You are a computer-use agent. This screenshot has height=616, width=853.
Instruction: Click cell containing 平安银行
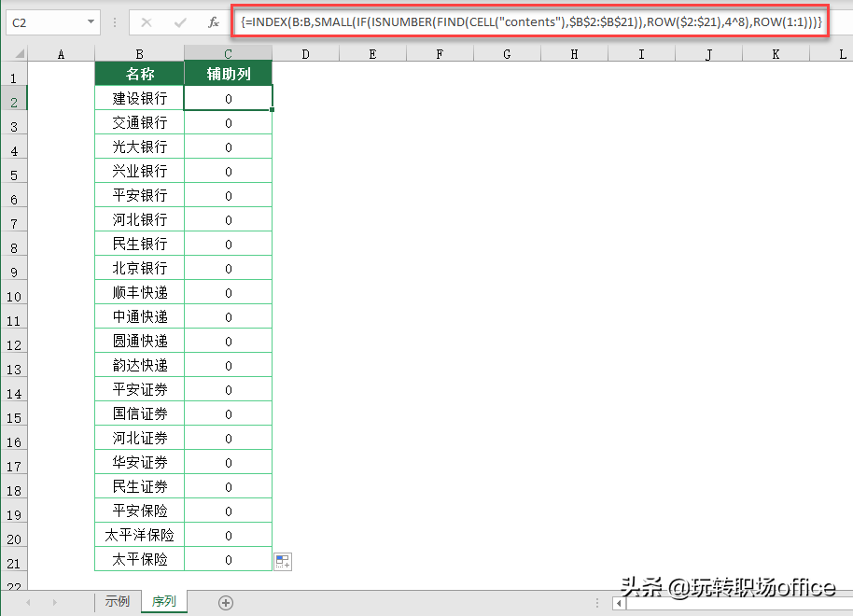click(140, 195)
